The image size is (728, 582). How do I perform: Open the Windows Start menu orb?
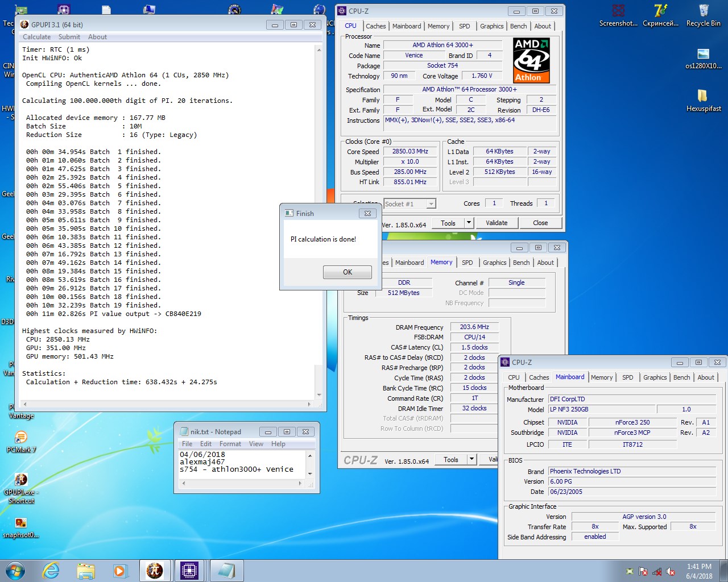pyautogui.click(x=15, y=570)
